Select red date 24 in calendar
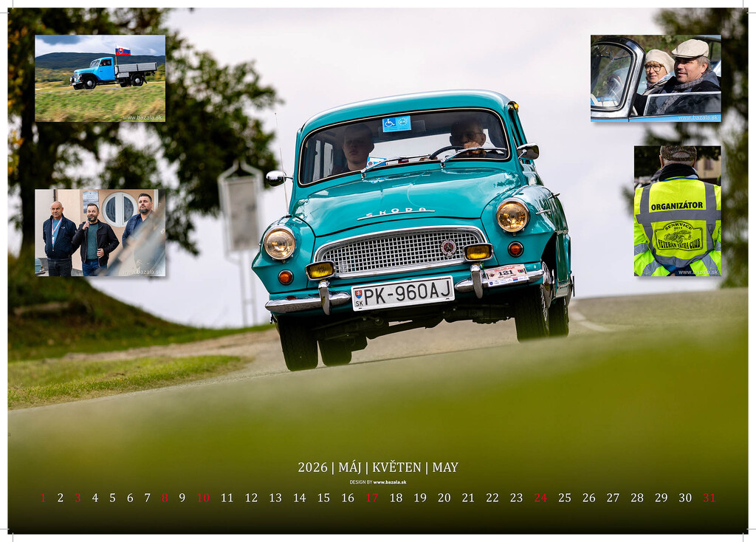The image size is (756, 542). pos(540,498)
